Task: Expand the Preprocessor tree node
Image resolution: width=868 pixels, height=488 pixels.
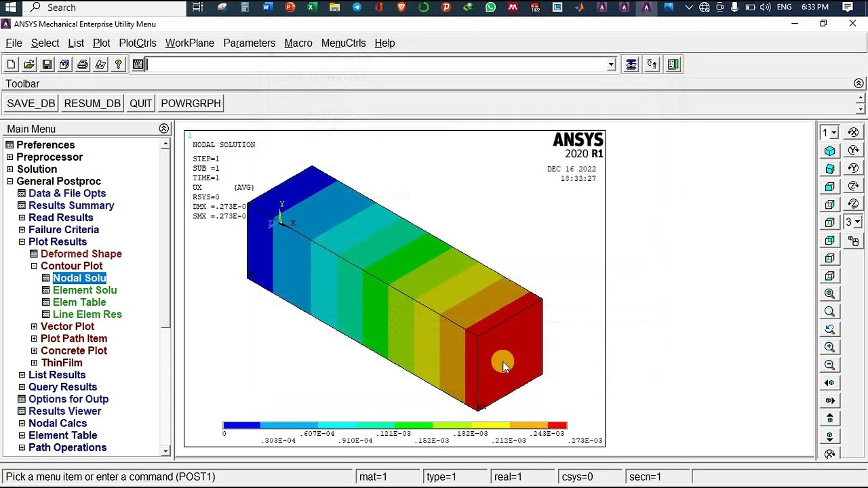Action: tap(9, 157)
